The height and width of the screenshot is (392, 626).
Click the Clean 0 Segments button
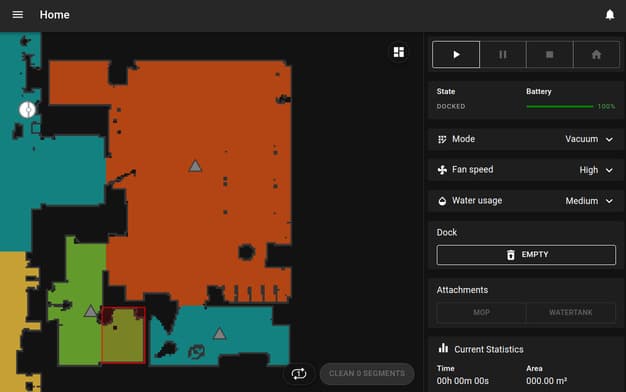[367, 374]
